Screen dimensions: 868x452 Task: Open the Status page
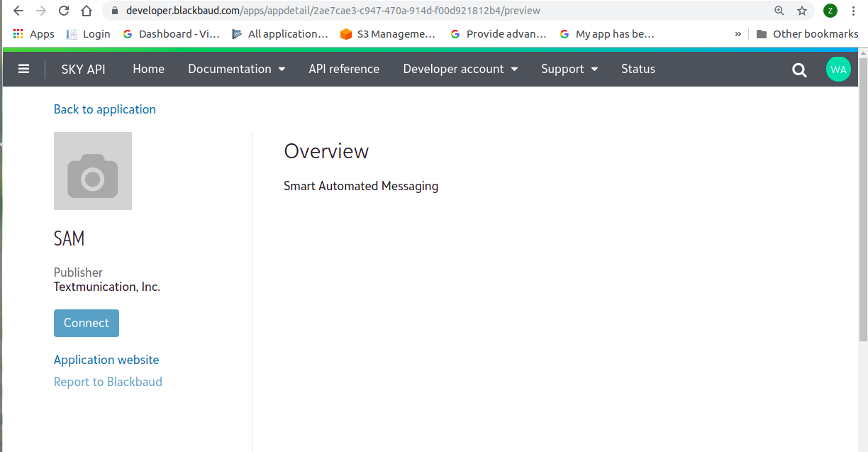(638, 69)
